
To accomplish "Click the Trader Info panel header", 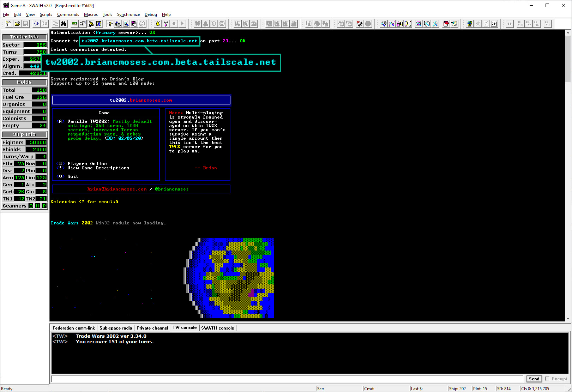I will click(24, 37).
